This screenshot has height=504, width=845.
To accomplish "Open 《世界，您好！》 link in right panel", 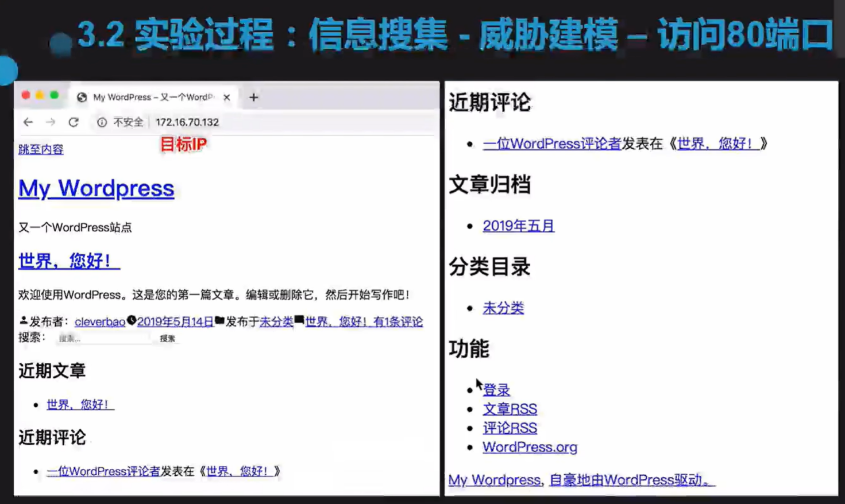I will pos(718,144).
